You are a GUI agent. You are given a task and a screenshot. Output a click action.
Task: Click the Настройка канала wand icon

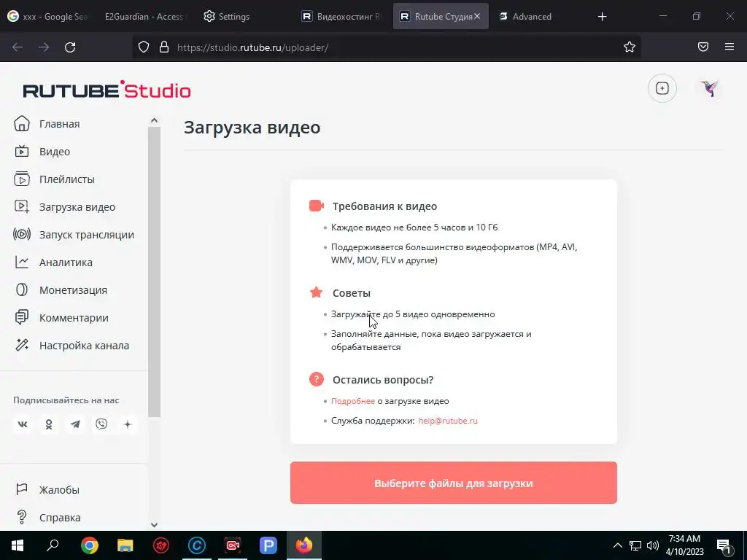(x=22, y=345)
